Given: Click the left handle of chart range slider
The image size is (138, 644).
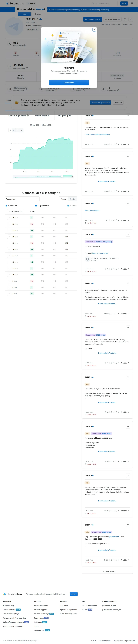Looking at the screenshot, I should (62, 177).
